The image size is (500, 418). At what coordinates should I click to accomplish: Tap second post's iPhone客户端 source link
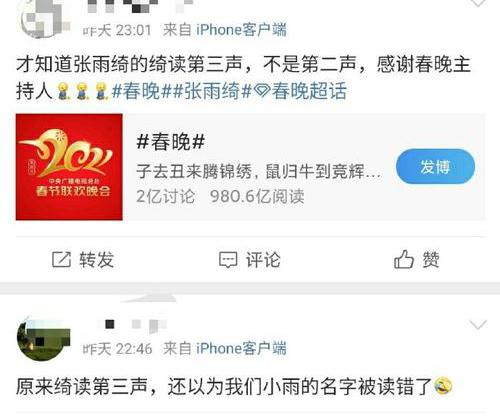pyautogui.click(x=241, y=349)
